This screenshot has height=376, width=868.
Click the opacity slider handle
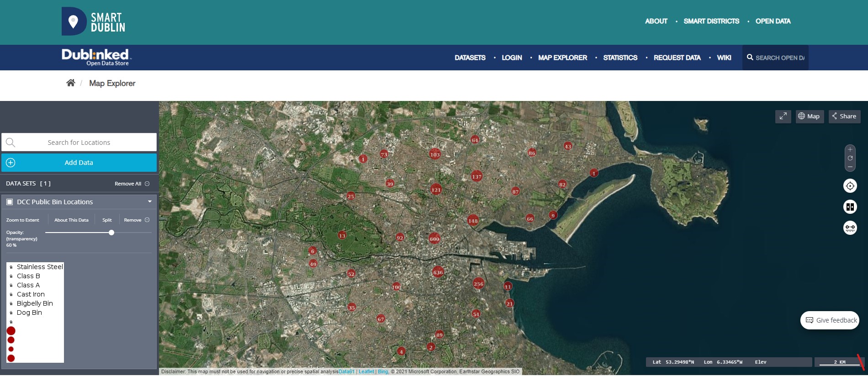[111, 233]
